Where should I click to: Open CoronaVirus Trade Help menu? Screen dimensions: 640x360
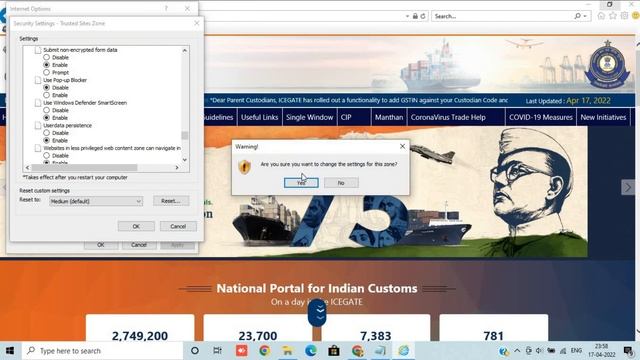448,117
